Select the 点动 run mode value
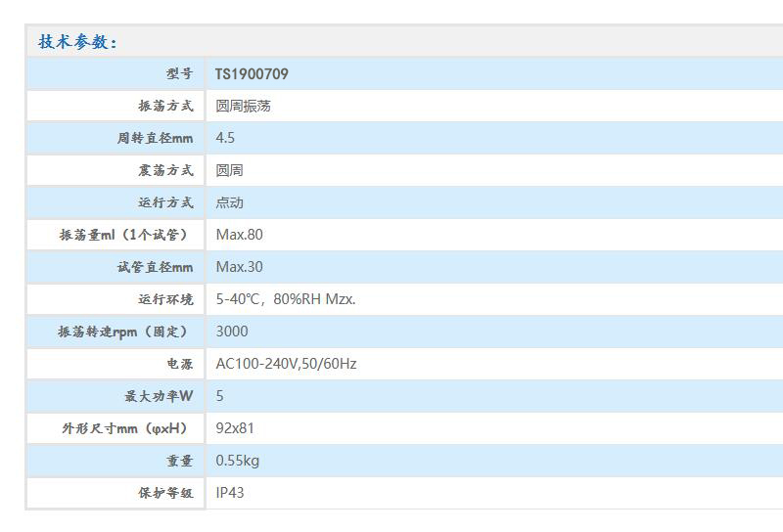783x532 pixels. click(229, 202)
